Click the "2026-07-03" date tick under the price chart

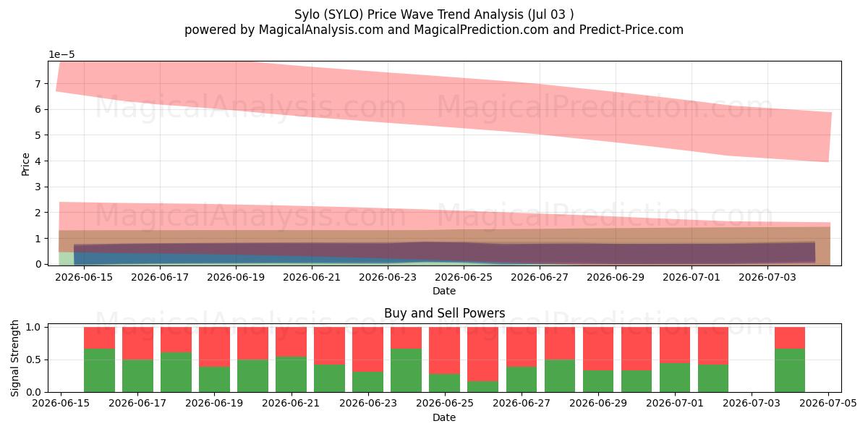pyautogui.click(x=767, y=276)
